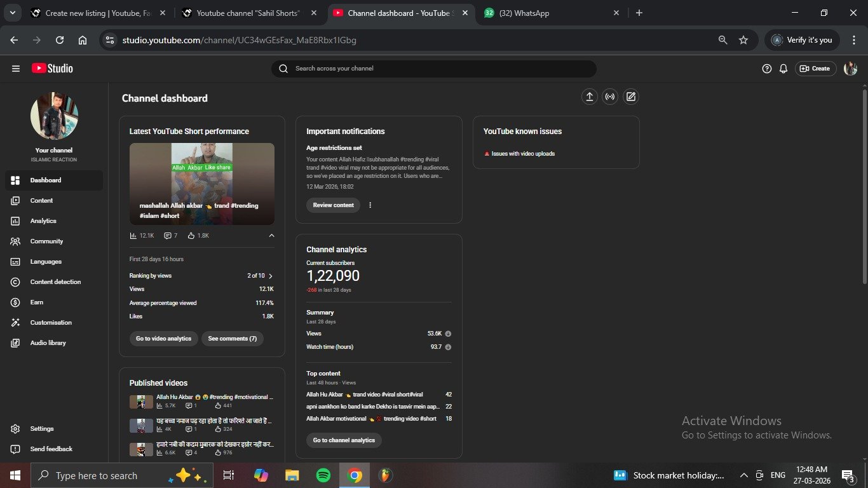This screenshot has width=868, height=488.
Task: Click the Help question mark icon
Action: tap(767, 69)
